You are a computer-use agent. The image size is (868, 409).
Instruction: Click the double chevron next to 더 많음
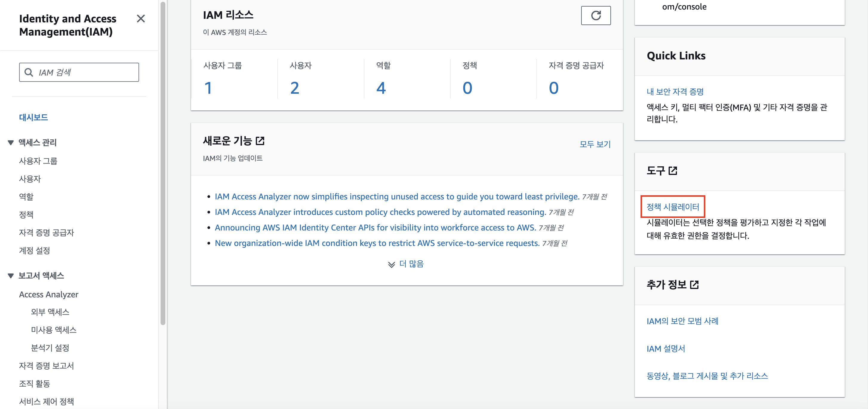[x=391, y=265]
